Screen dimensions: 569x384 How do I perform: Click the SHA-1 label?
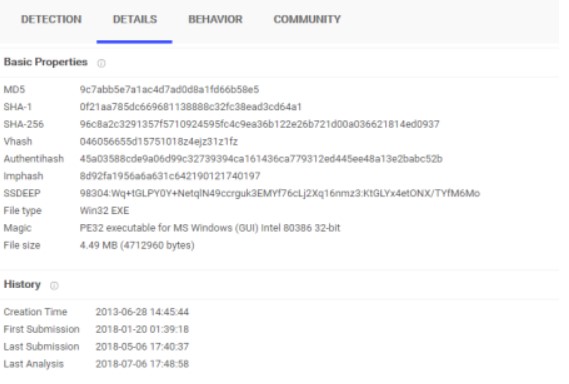pos(18,107)
